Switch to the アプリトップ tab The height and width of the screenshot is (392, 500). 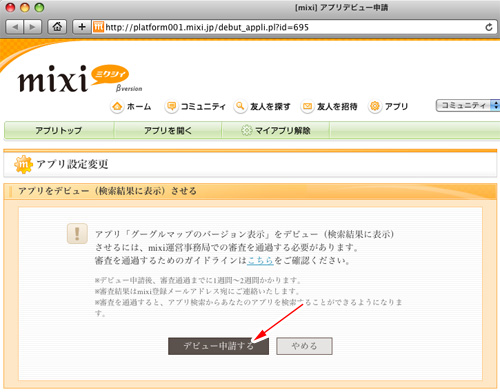59,130
